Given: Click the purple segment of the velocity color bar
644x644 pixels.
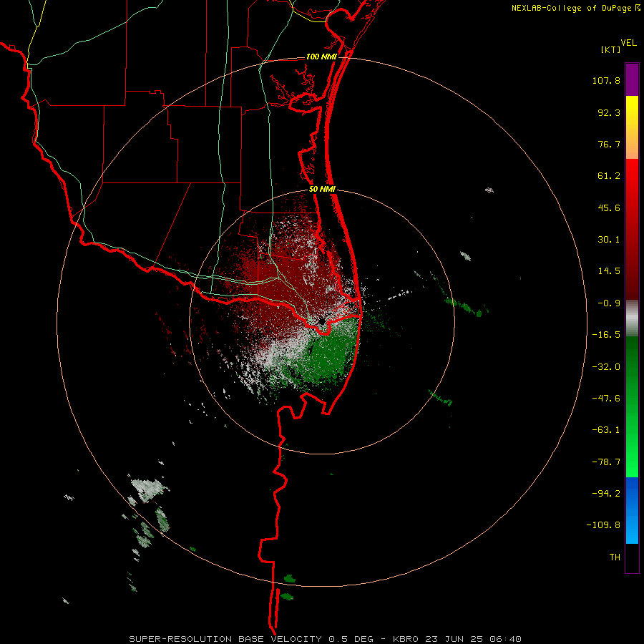Looking at the screenshot, I should click(632, 79).
